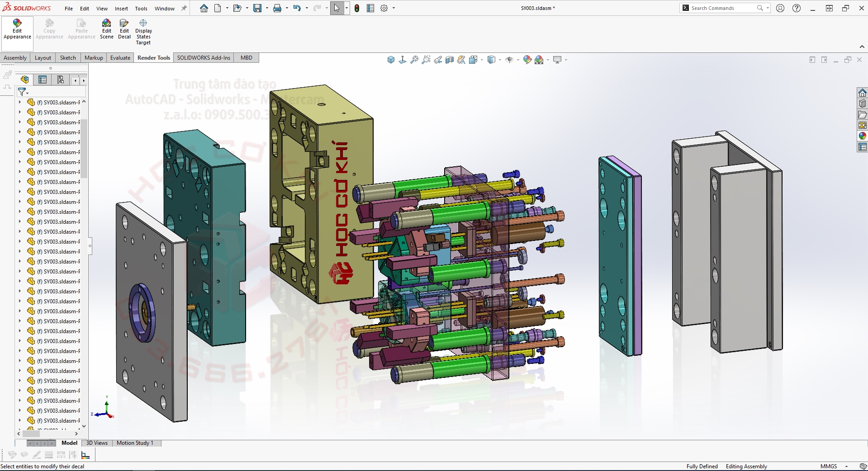Viewport: 868px width, 471px height.
Task: Click Display States Target tool
Action: (x=143, y=32)
